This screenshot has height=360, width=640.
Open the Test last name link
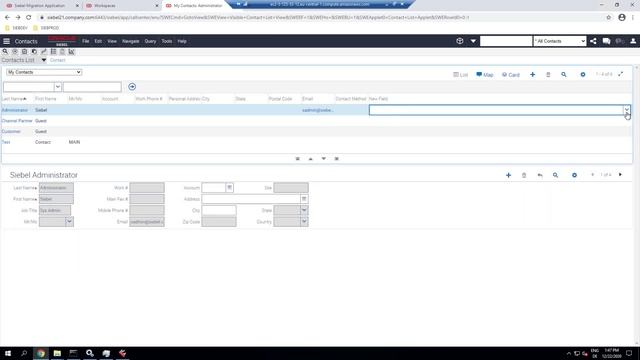click(6, 142)
